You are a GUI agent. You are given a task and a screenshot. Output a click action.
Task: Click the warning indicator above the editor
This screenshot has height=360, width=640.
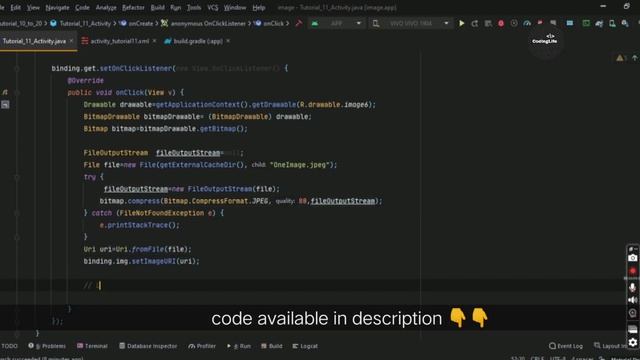click(x=620, y=58)
